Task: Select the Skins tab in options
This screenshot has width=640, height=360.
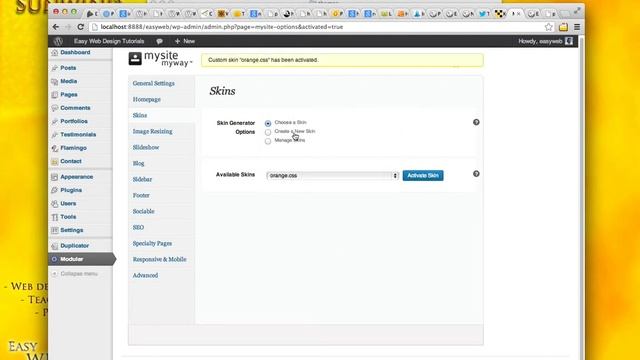Action: tap(140, 116)
